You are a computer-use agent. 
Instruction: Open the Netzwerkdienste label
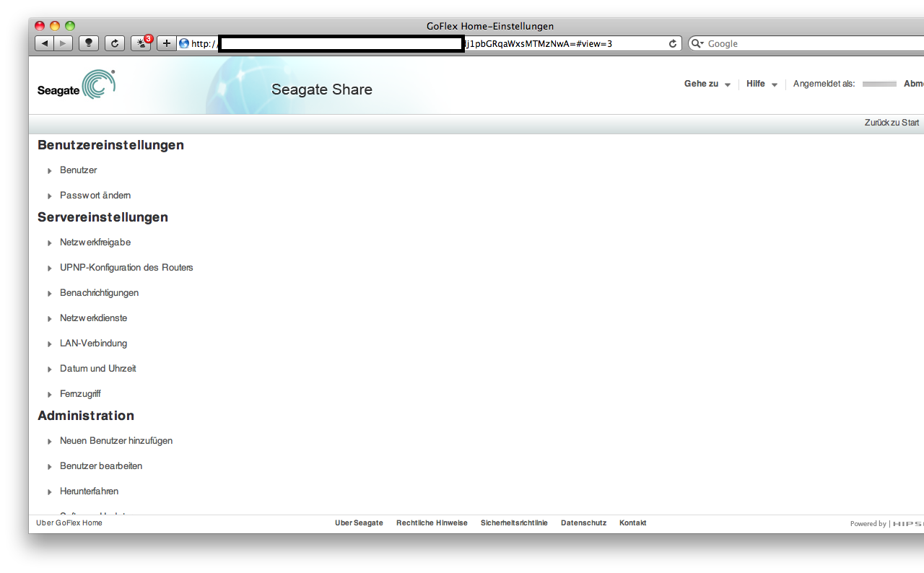(93, 318)
